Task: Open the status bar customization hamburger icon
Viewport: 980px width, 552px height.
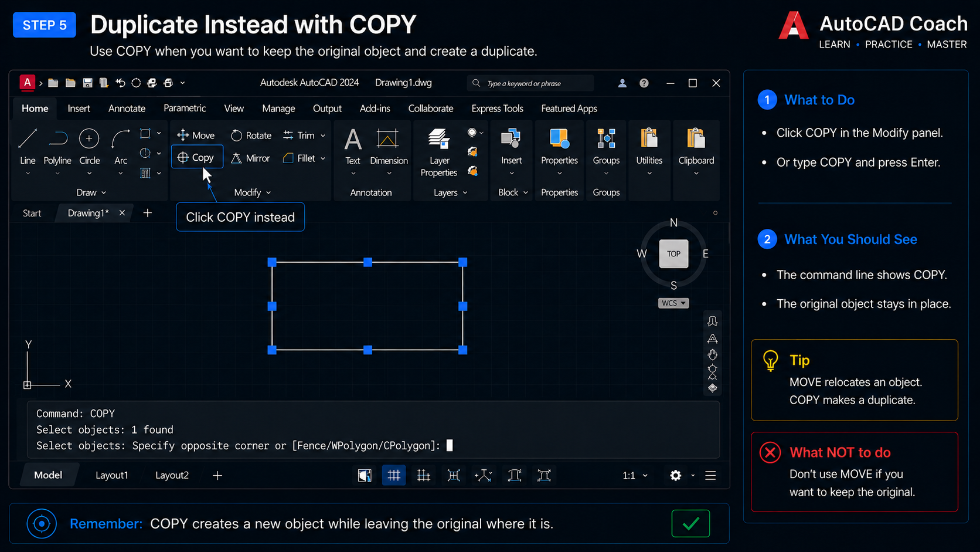Action: pos(710,476)
